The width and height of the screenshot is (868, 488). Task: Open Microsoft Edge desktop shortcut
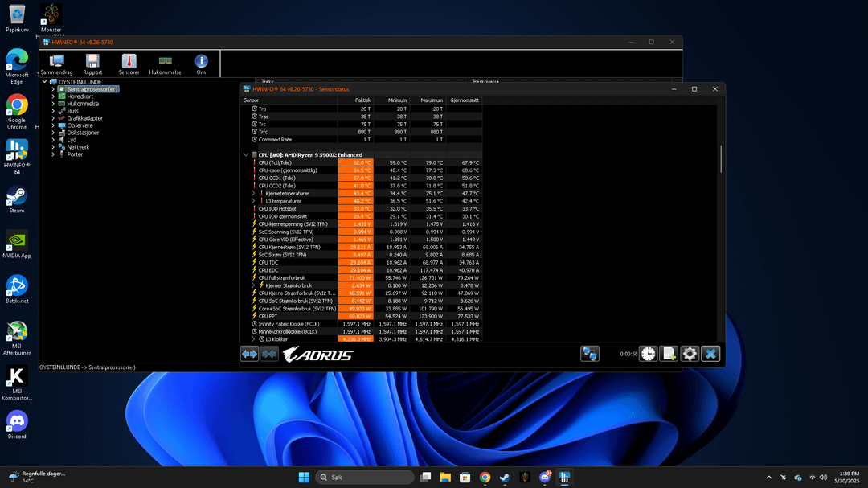(17, 67)
